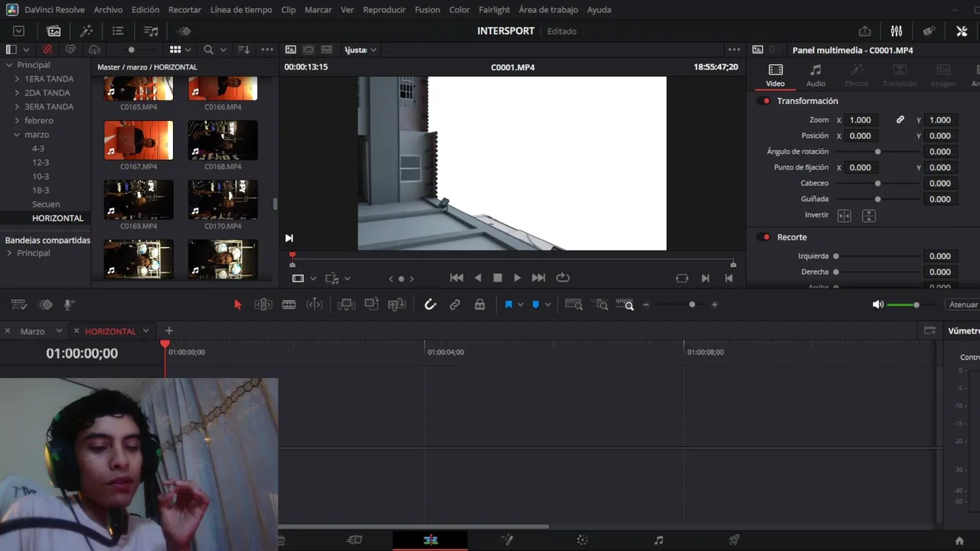
Task: Collapse the marzo folder
Action: pyautogui.click(x=17, y=135)
